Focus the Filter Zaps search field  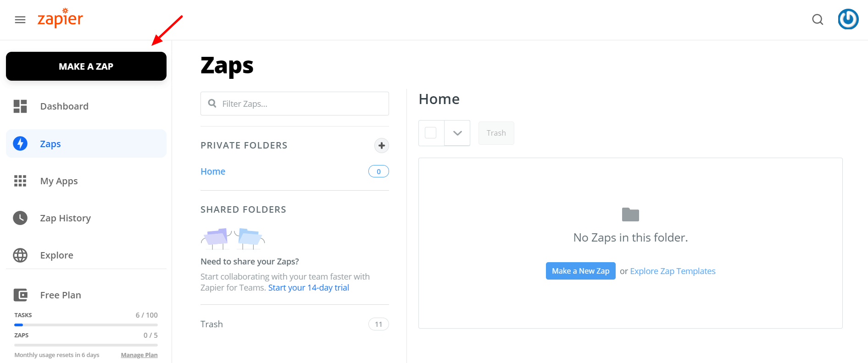tap(295, 104)
